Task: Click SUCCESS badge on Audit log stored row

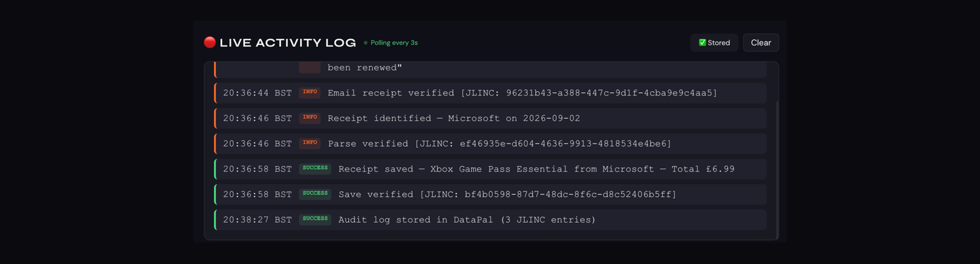Action: click(315, 220)
